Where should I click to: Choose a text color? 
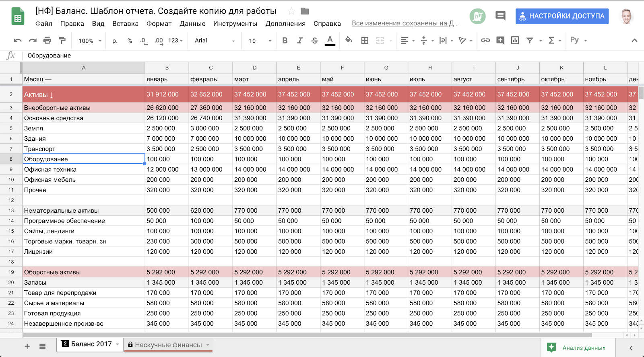330,41
